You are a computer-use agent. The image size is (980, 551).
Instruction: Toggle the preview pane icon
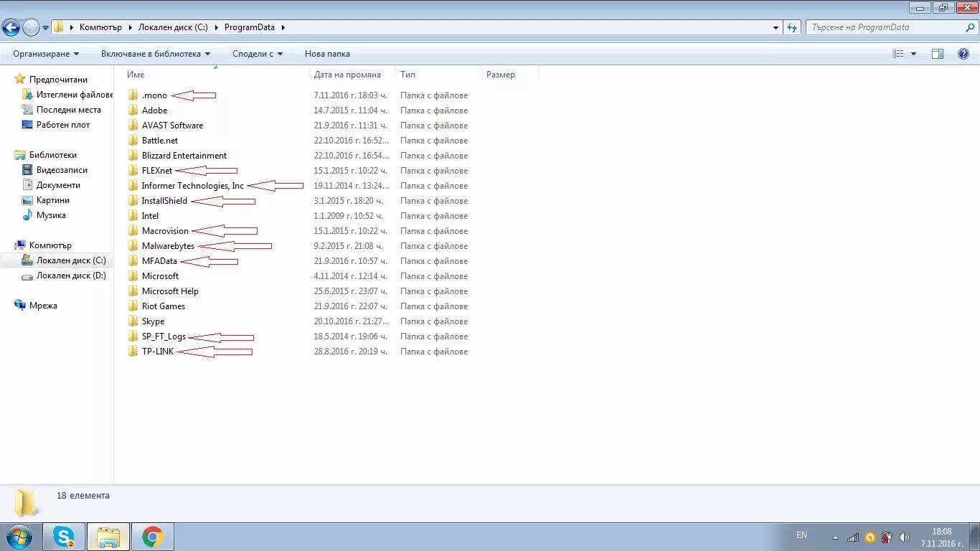(937, 54)
